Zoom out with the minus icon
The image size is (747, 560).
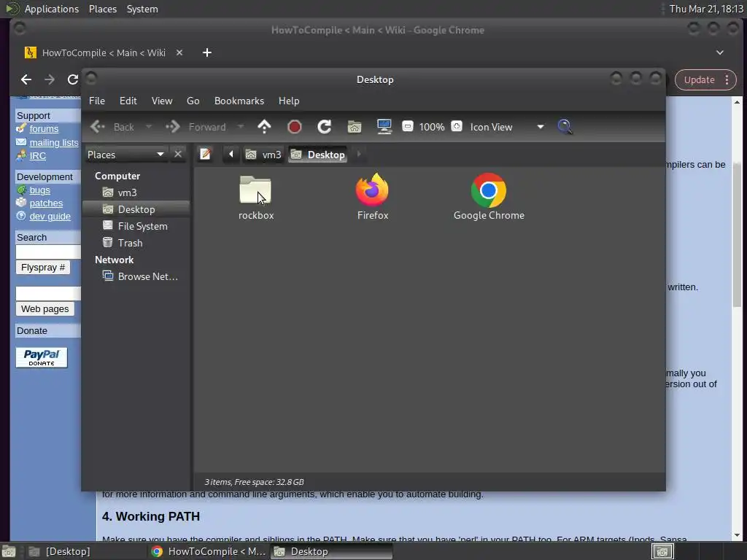tap(407, 126)
